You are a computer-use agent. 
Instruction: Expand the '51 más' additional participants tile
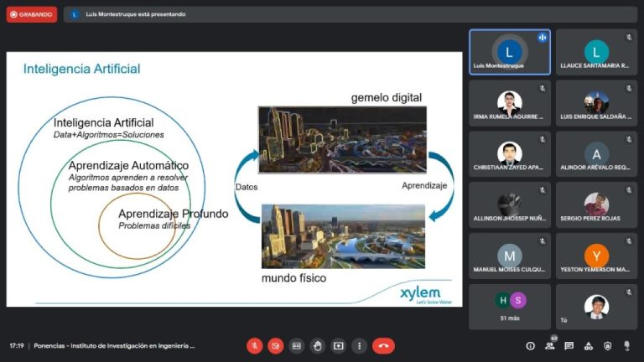tap(509, 306)
